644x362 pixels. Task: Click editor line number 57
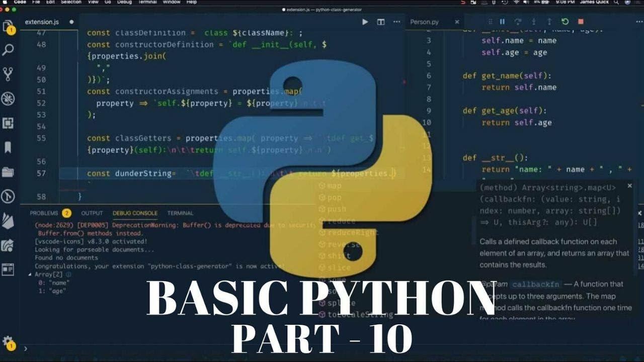[41, 173]
